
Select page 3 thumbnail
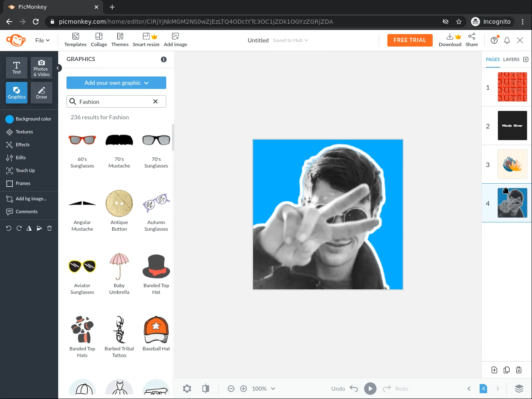pos(512,164)
